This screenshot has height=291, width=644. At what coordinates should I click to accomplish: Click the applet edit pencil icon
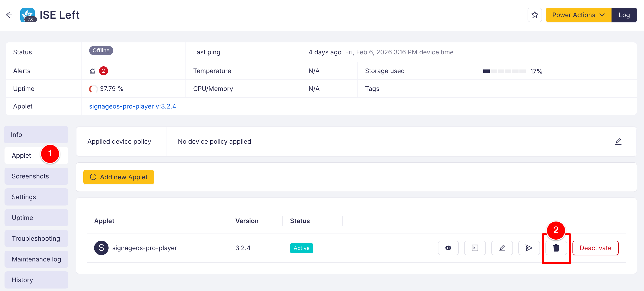pos(502,248)
